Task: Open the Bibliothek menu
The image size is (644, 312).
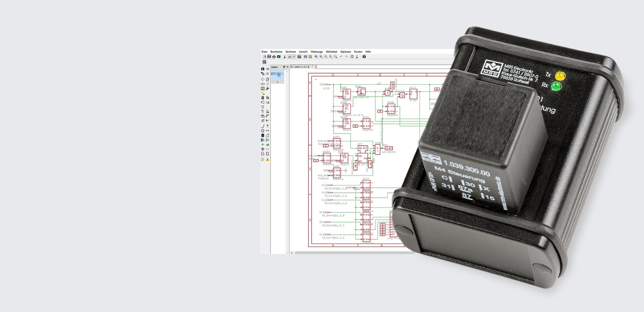Action: point(331,51)
